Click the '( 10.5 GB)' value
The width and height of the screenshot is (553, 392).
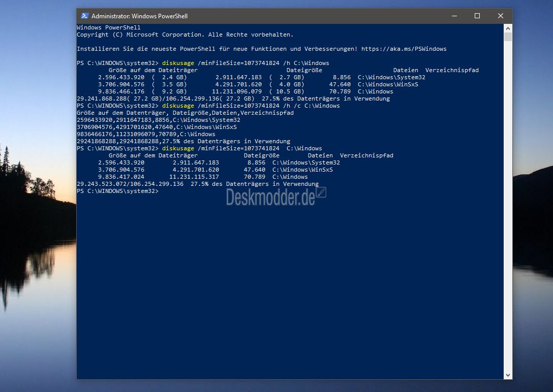[286, 91]
